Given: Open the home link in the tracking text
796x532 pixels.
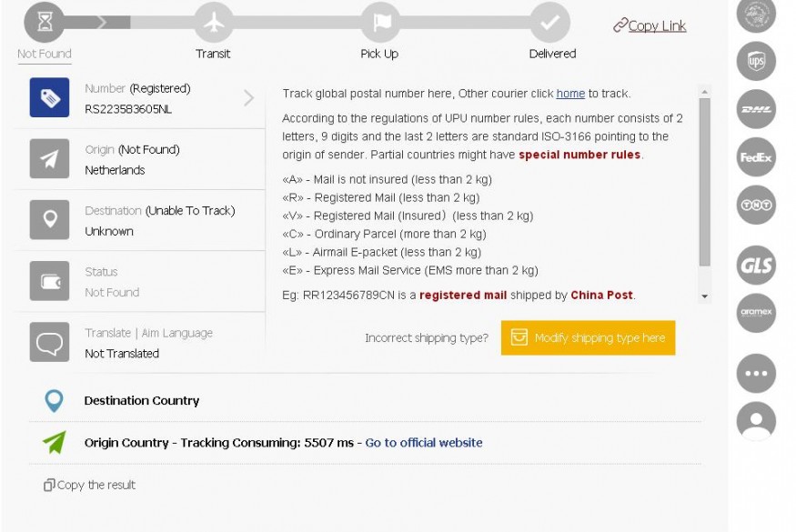Looking at the screenshot, I should [570, 94].
